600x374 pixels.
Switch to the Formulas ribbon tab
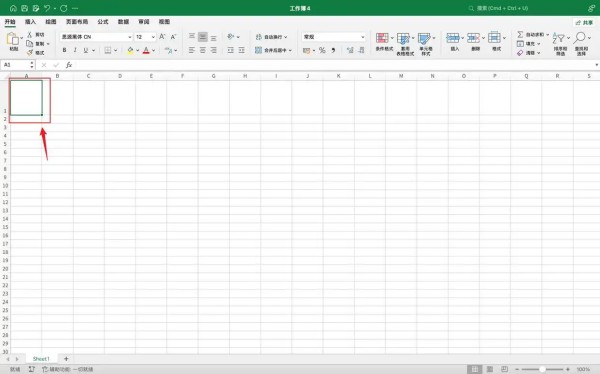tap(103, 22)
